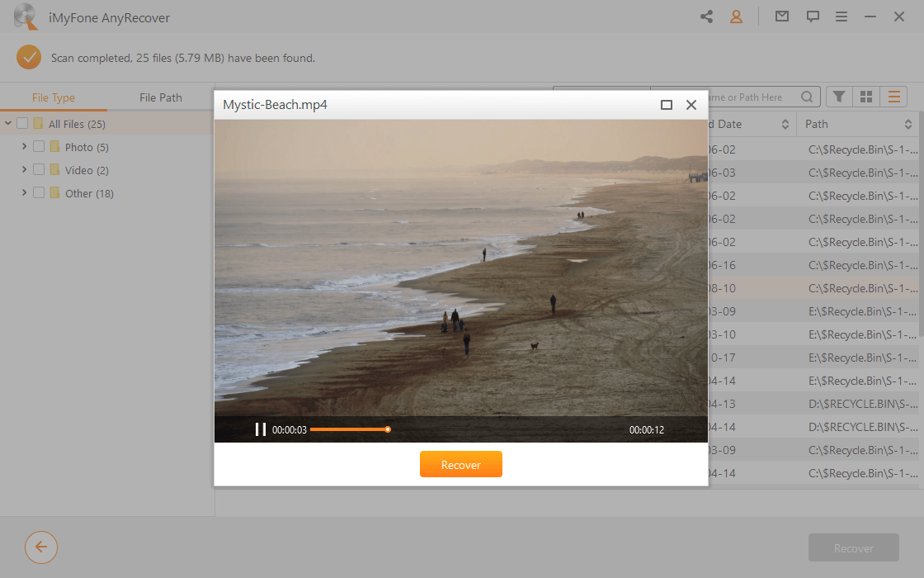Expand the Other files tree node
Screen dimensions: 924x578
click(24, 192)
